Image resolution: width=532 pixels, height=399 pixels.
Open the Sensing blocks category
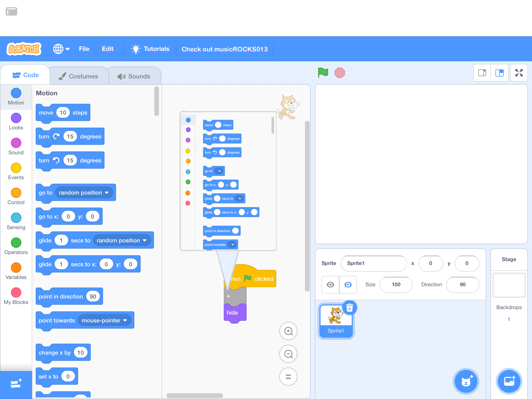16,221
